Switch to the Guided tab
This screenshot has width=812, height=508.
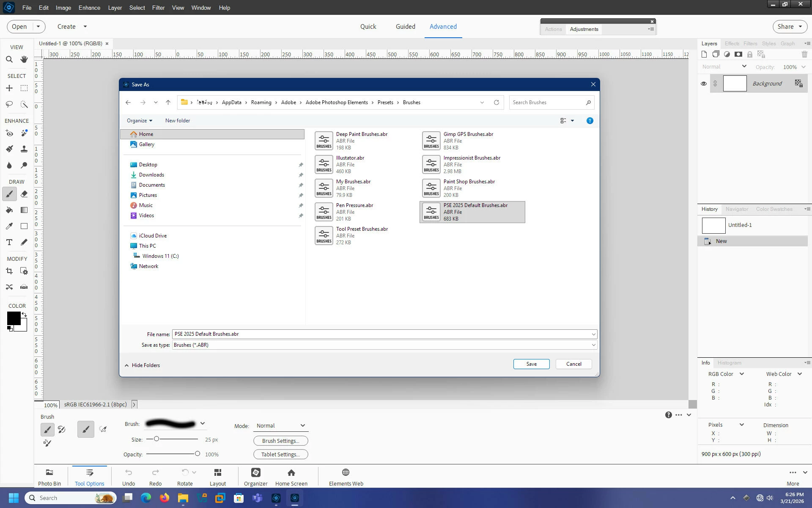pyautogui.click(x=405, y=26)
